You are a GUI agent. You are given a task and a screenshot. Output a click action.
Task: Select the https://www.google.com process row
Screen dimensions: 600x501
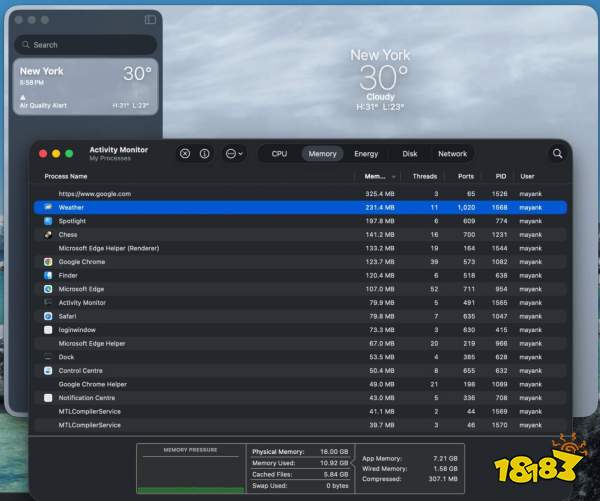300,194
